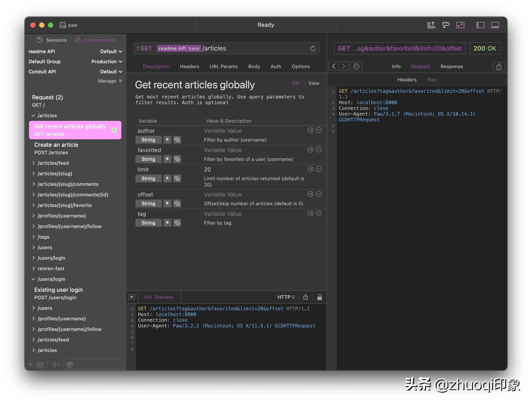
Task: Click the reload request icon in URL bar
Action: point(312,49)
